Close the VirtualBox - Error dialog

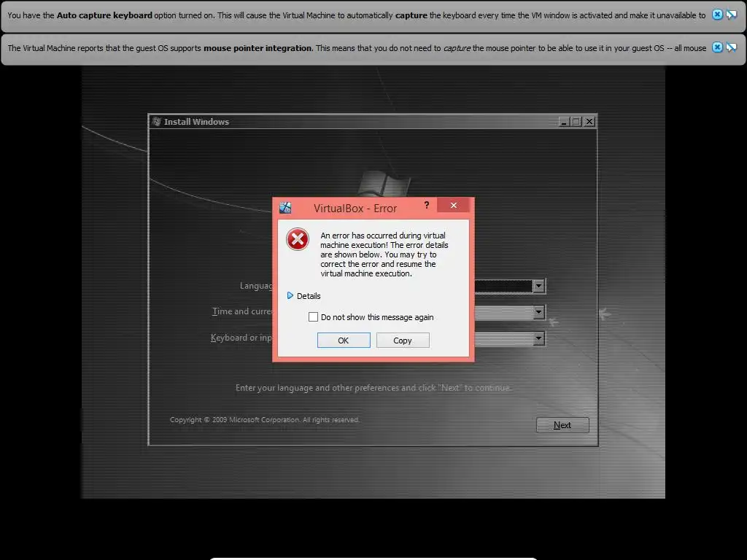click(x=454, y=205)
